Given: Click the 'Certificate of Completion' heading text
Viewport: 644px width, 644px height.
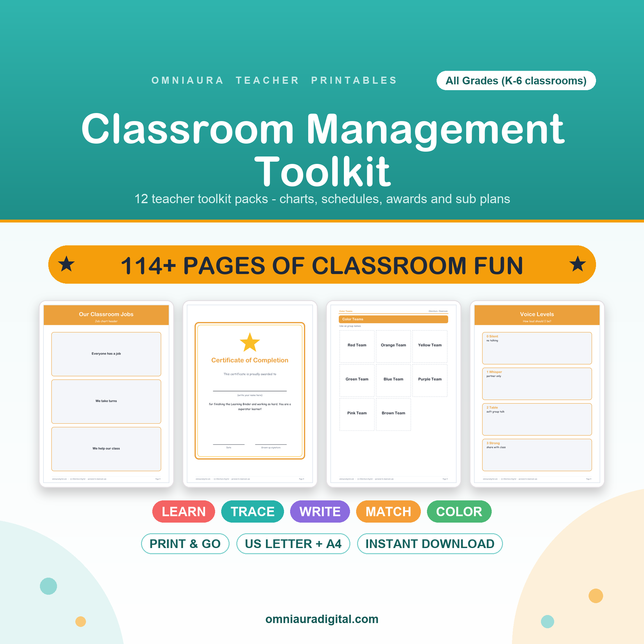Looking at the screenshot, I should [x=250, y=360].
